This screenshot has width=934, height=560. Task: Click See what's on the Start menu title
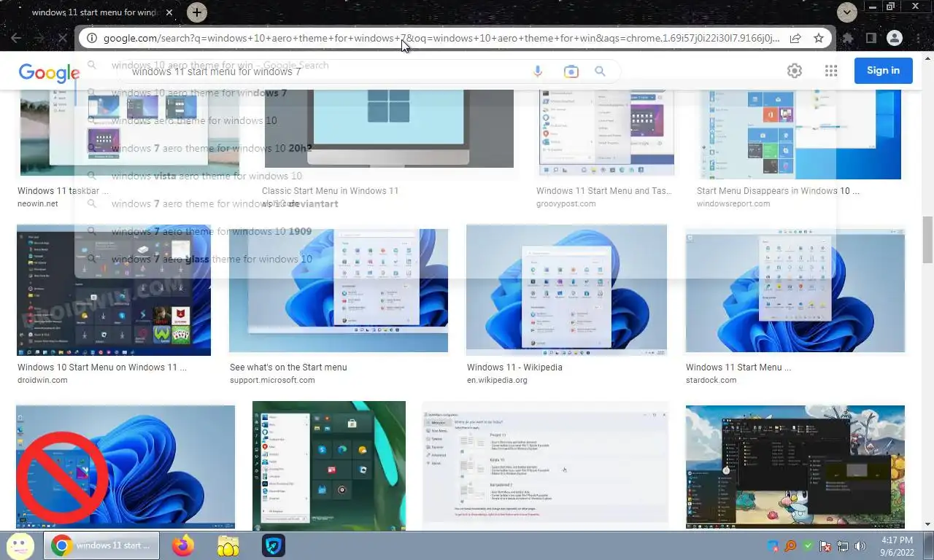288,367
